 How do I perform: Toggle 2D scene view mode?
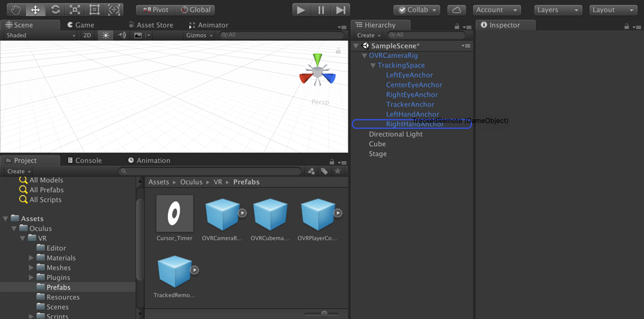click(x=87, y=35)
